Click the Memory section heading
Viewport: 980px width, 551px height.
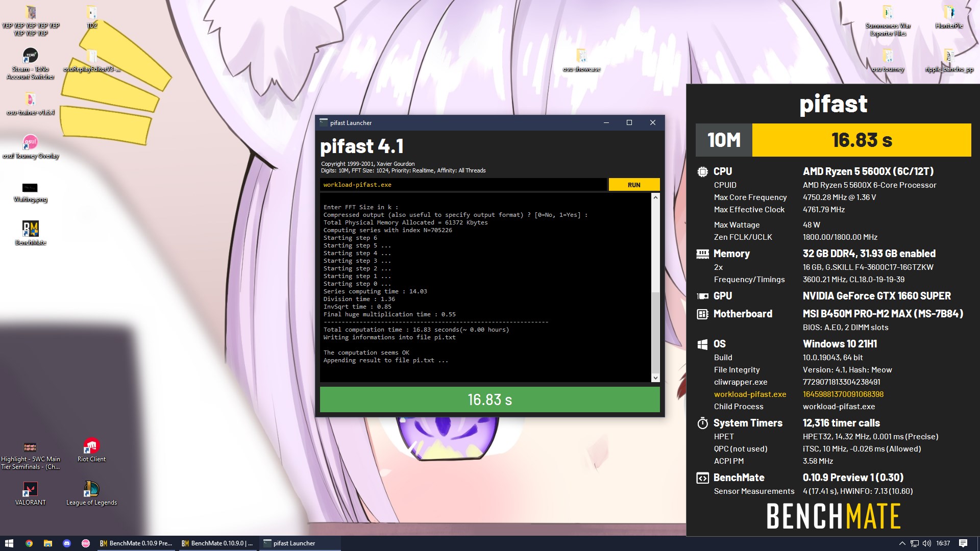click(731, 254)
